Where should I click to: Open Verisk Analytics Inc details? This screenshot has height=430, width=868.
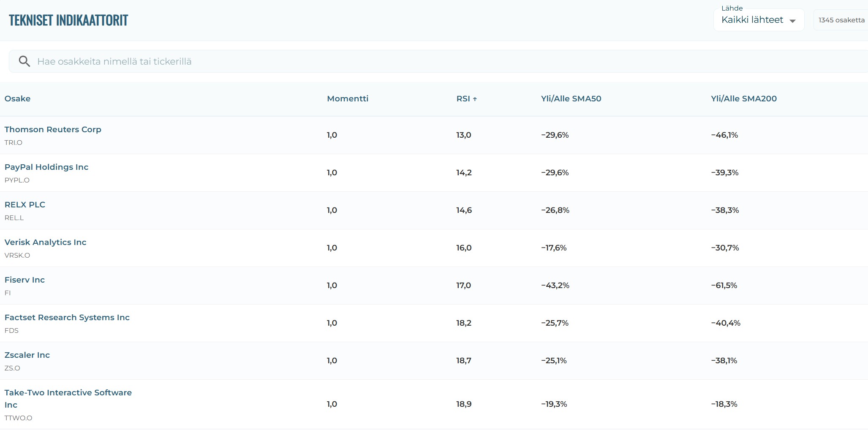tap(45, 242)
